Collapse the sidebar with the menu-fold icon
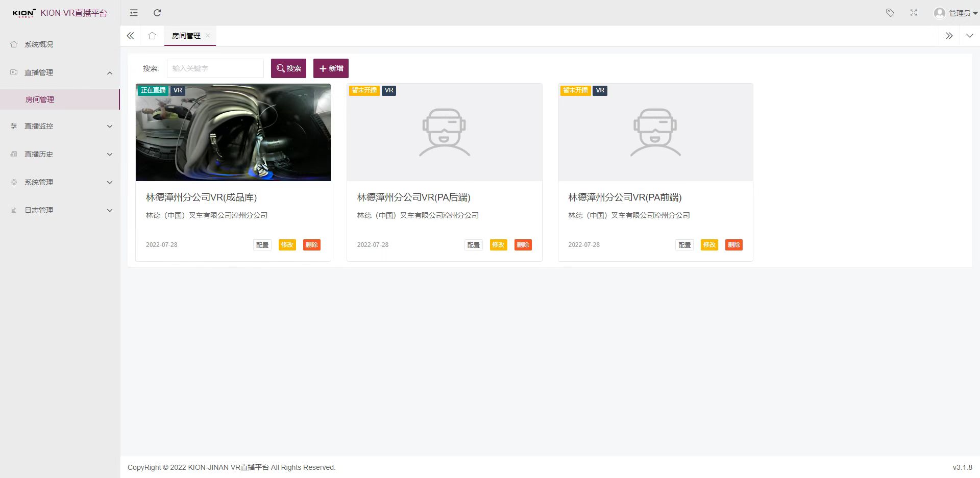 134,13
